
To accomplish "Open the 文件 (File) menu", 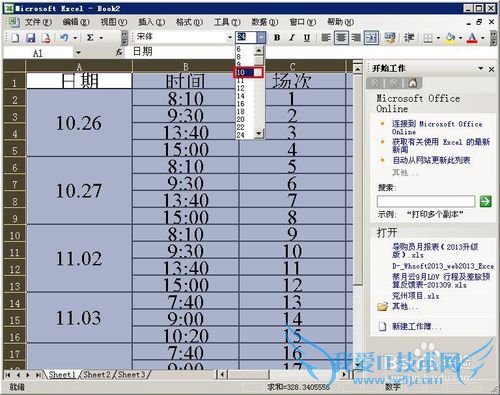I will click(38, 22).
